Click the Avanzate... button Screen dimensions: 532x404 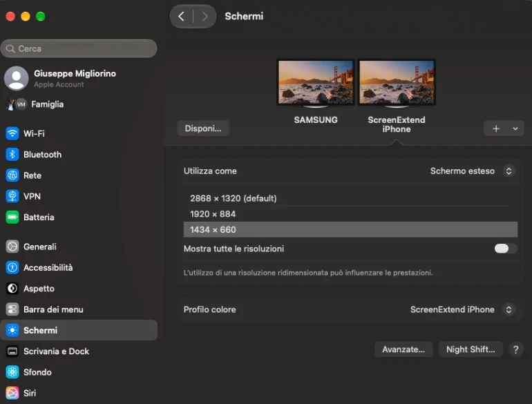(403, 349)
